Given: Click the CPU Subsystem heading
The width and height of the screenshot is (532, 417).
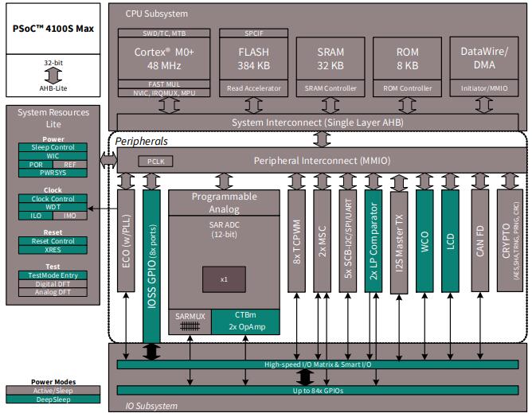Looking at the screenshot, I should [x=156, y=14].
